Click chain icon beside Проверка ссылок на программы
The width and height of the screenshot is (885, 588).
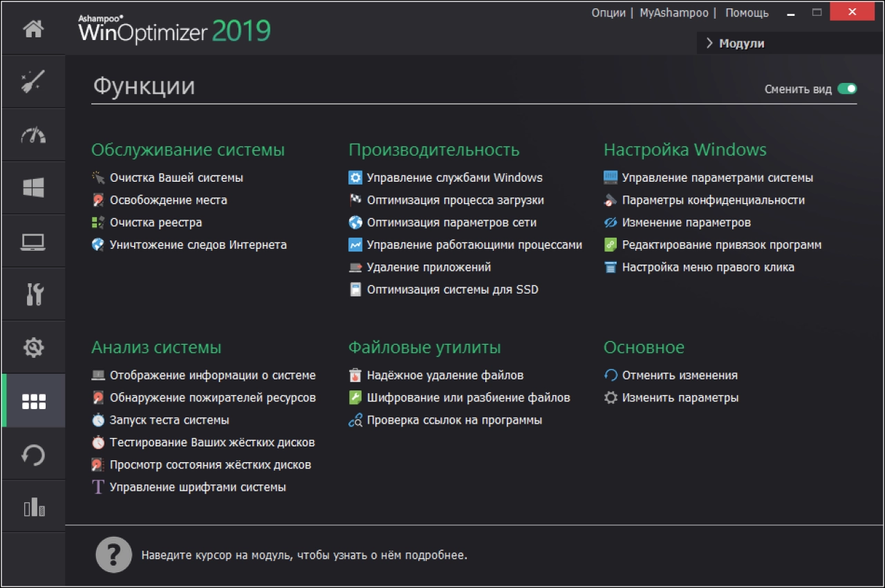click(x=355, y=420)
